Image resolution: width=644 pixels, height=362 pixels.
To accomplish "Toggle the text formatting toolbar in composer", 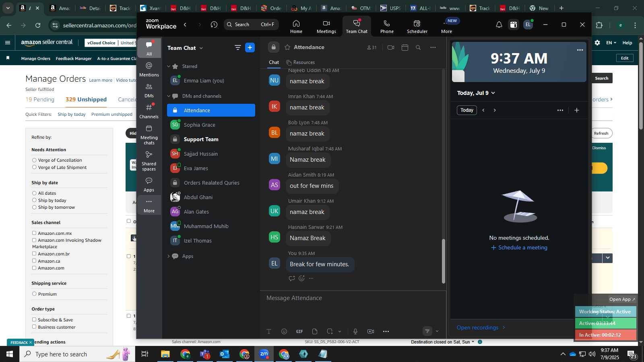I will click(269, 331).
